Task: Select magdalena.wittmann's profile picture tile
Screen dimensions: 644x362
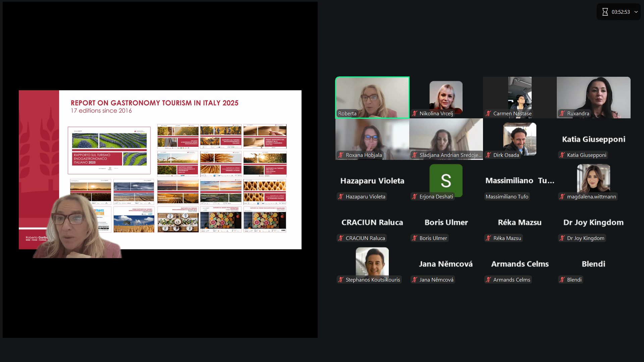Action: tap(593, 178)
